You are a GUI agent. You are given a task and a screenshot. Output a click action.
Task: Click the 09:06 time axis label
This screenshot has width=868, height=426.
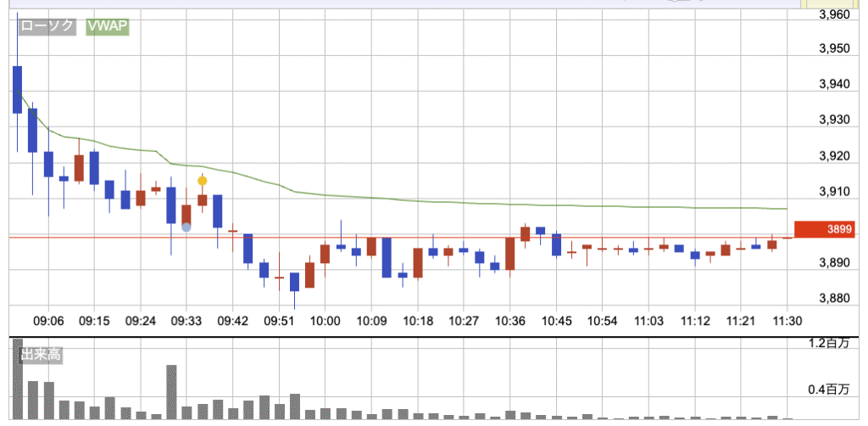(48, 321)
